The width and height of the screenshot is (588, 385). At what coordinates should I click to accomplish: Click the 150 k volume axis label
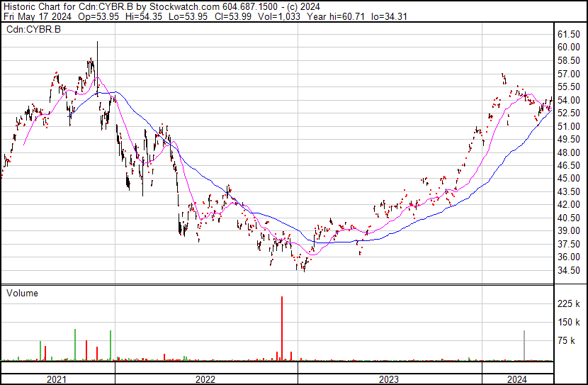pos(569,323)
